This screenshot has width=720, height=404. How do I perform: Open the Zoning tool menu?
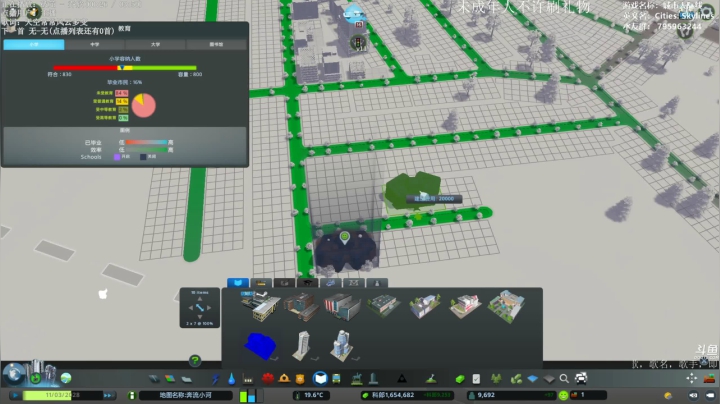click(170, 379)
